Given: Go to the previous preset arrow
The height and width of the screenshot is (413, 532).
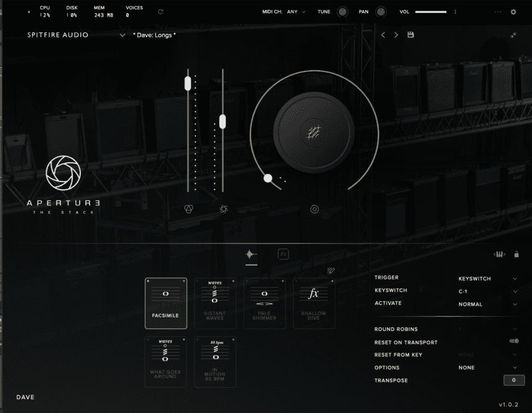Looking at the screenshot, I should click(383, 35).
